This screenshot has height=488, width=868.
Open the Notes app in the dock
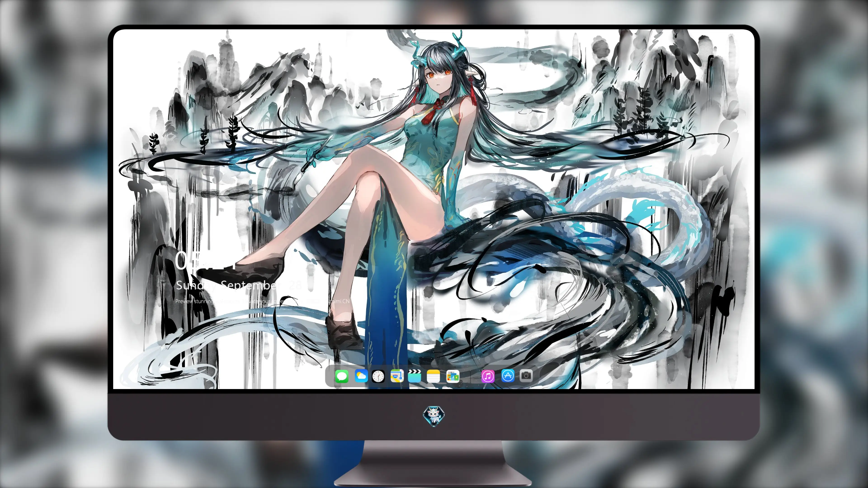[x=433, y=376]
